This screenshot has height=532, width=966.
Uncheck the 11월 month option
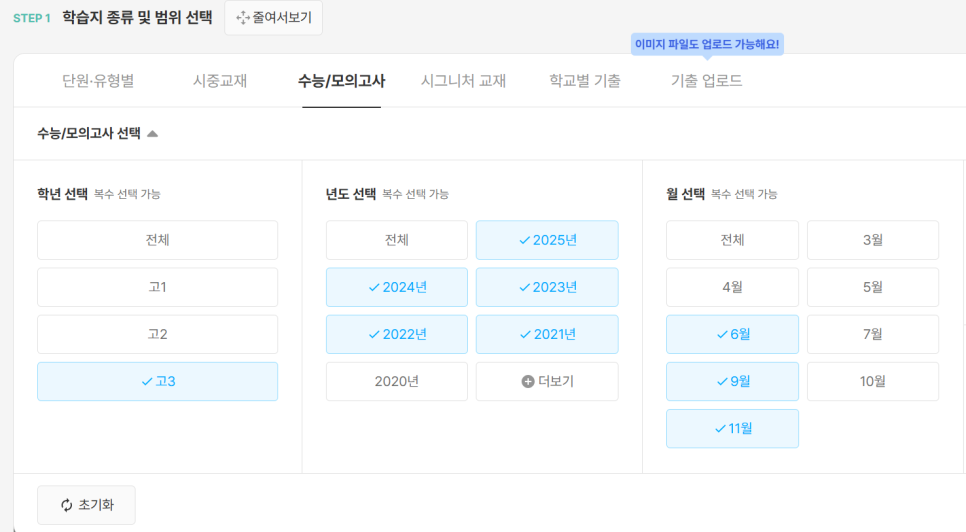(x=733, y=429)
